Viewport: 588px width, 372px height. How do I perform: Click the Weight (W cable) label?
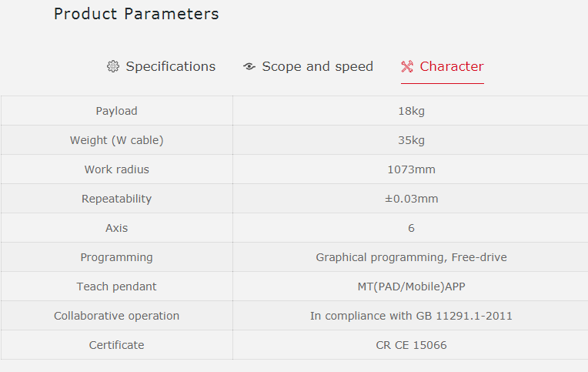click(116, 140)
